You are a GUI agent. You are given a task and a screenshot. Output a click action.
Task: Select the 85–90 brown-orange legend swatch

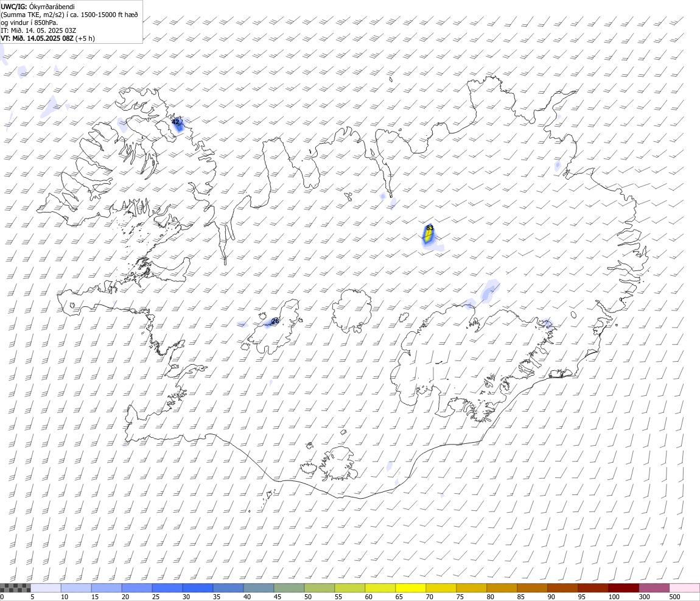533,588
